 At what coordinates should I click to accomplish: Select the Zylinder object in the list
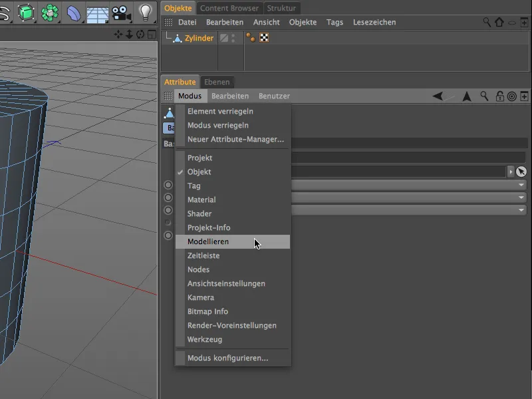pyautogui.click(x=199, y=38)
